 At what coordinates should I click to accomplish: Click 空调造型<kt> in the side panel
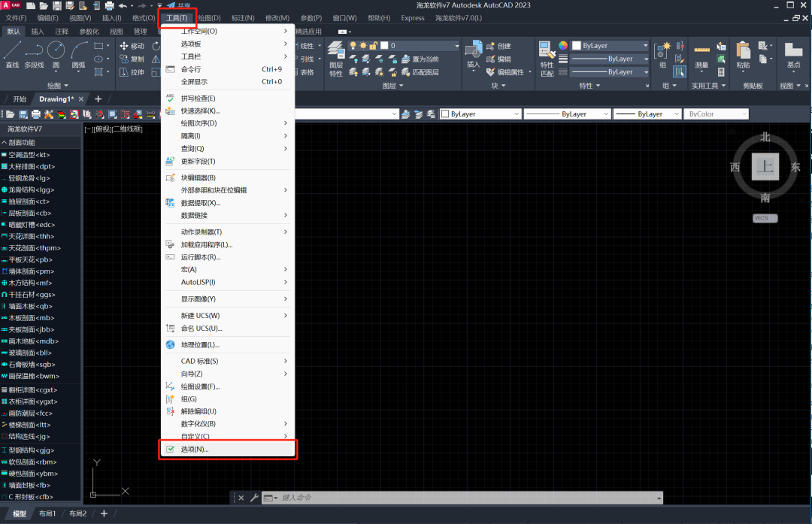(x=40, y=154)
